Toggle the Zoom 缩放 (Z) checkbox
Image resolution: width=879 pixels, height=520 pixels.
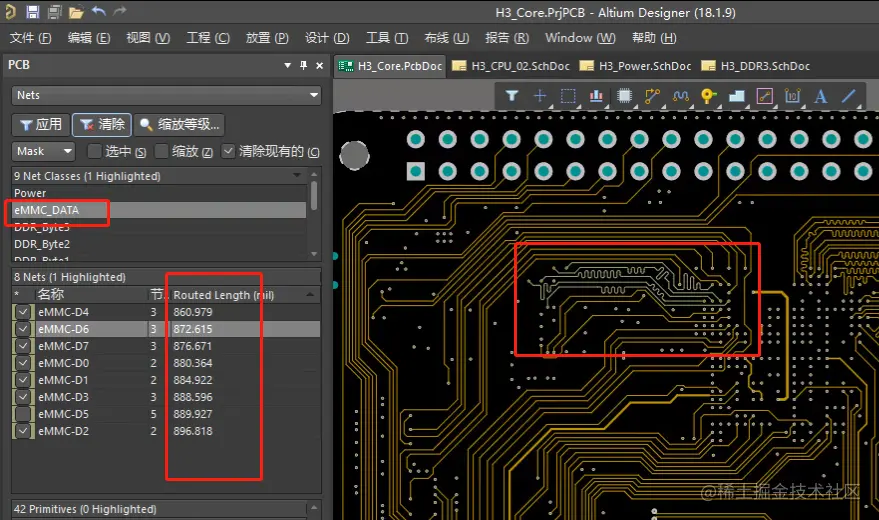[161, 151]
